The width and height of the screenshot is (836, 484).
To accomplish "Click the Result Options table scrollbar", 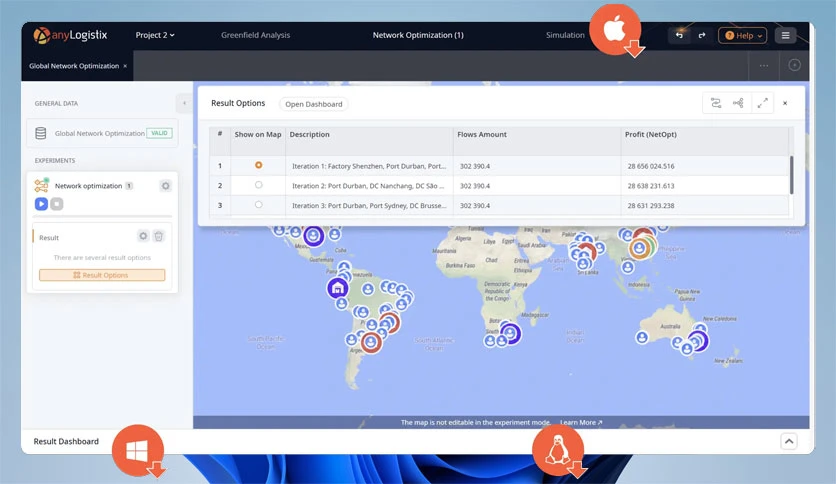I will pos(791,175).
